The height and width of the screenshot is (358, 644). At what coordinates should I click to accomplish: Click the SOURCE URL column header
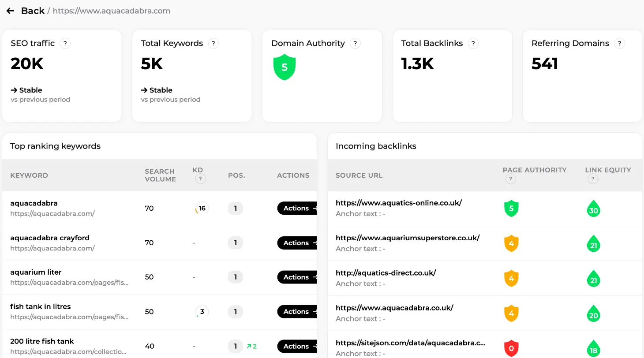tap(359, 175)
